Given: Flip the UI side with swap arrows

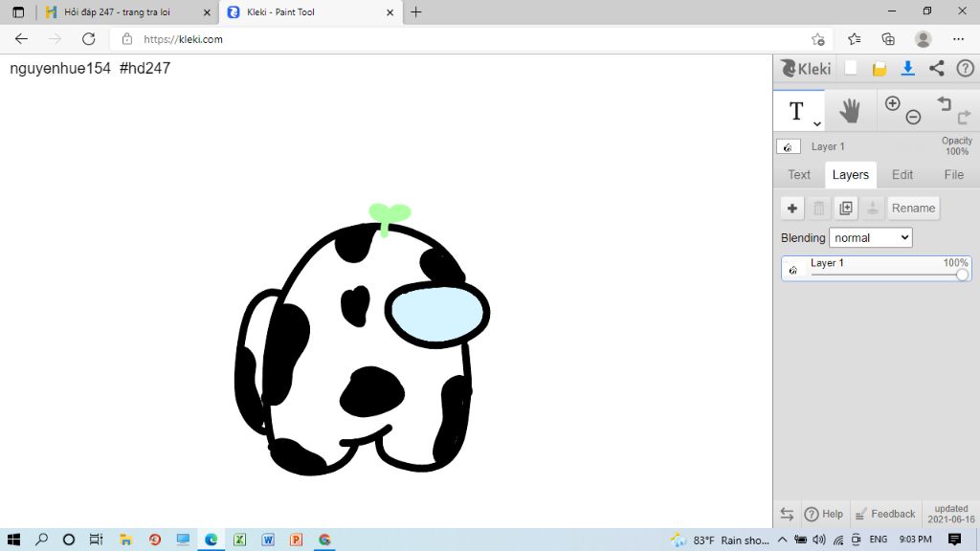Looking at the screenshot, I should (787, 514).
